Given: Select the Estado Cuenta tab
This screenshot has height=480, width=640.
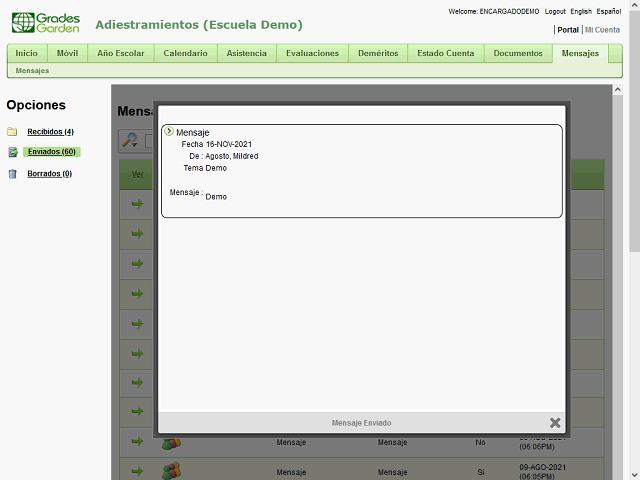Looking at the screenshot, I should point(445,53).
